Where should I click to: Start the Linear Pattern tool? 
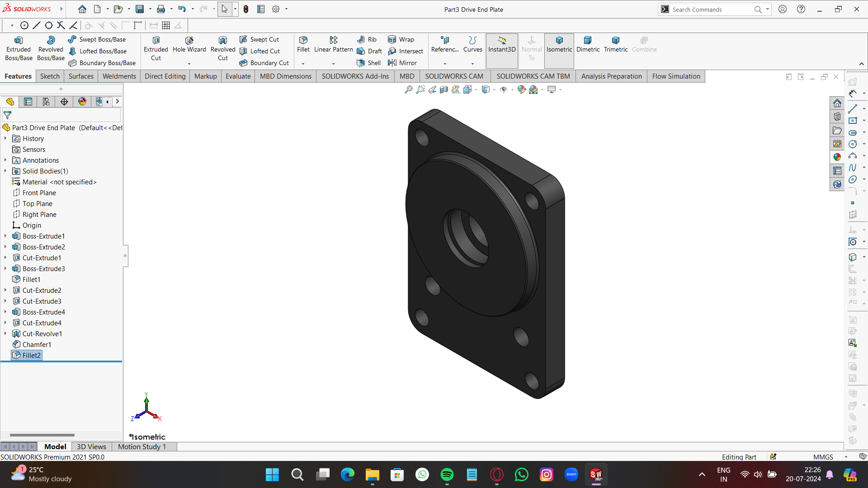(334, 44)
